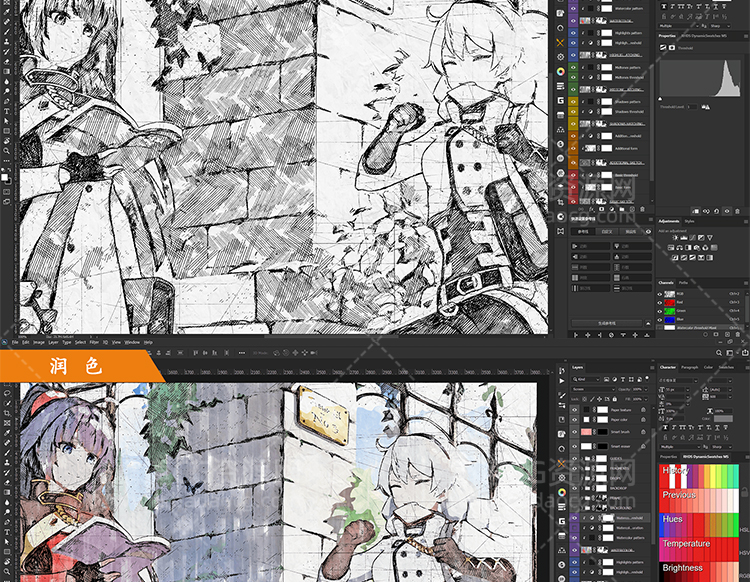Toggle Faux Bold in lower Character panel

tap(665, 428)
